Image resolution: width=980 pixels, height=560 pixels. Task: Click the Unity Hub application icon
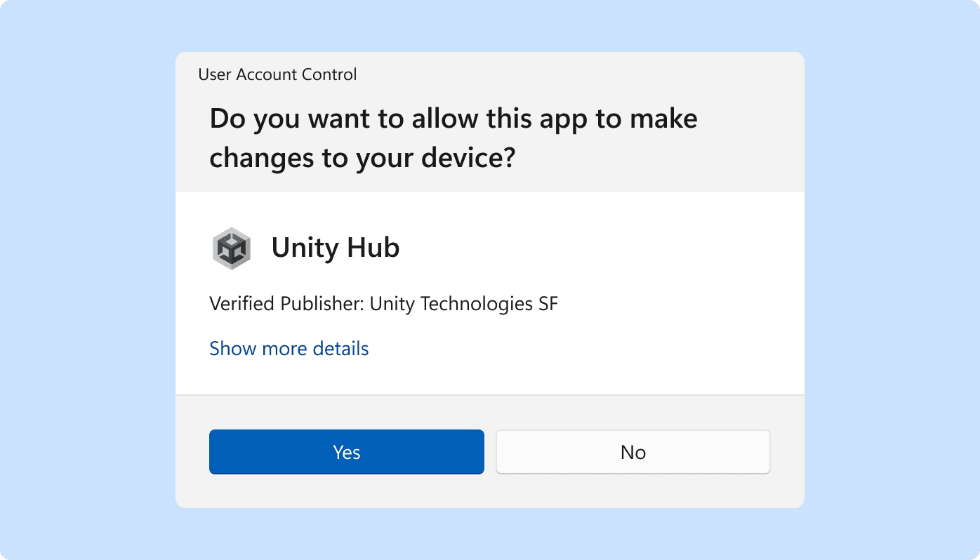[x=232, y=248]
